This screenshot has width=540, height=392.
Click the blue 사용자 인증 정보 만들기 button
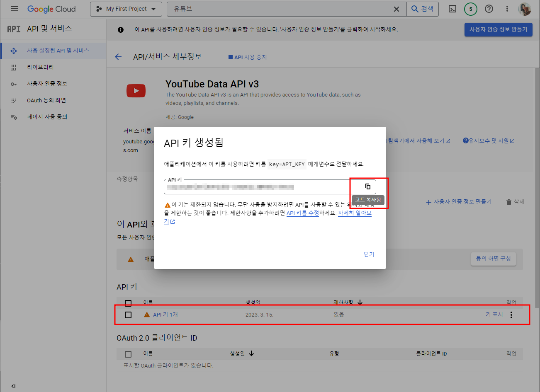[498, 29]
